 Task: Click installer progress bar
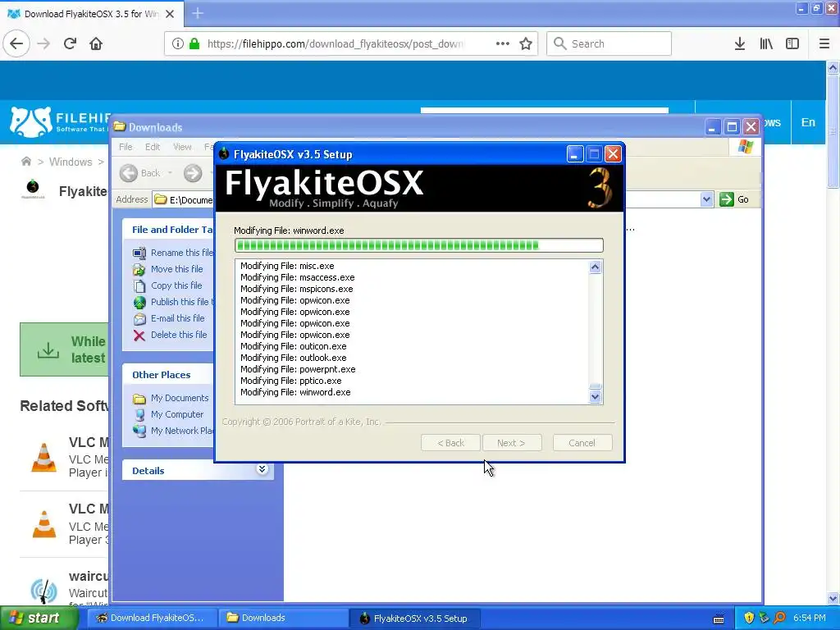click(419, 245)
